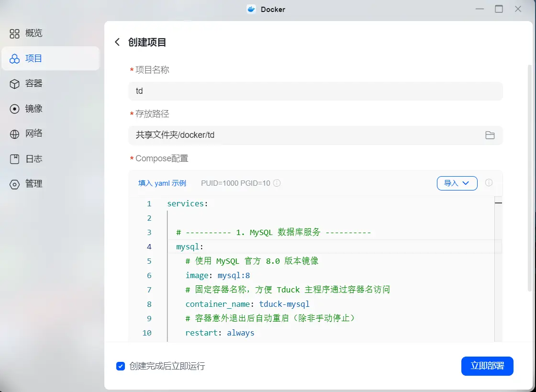Image resolution: width=536 pixels, height=392 pixels.
Task: Maximize the Docker window
Action: (499, 9)
